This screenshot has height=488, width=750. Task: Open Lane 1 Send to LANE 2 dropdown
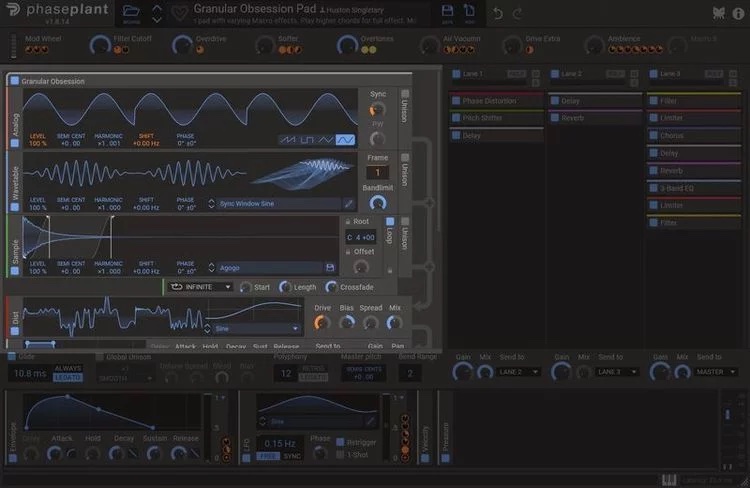pos(518,372)
